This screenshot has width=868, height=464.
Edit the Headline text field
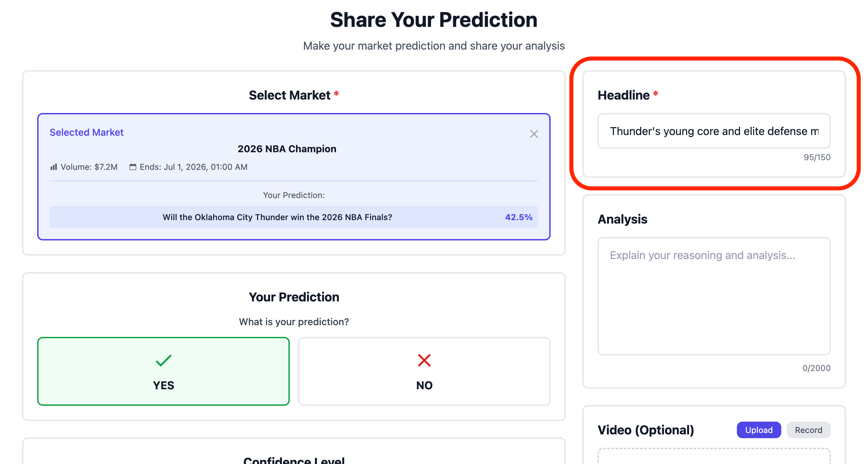click(x=714, y=131)
